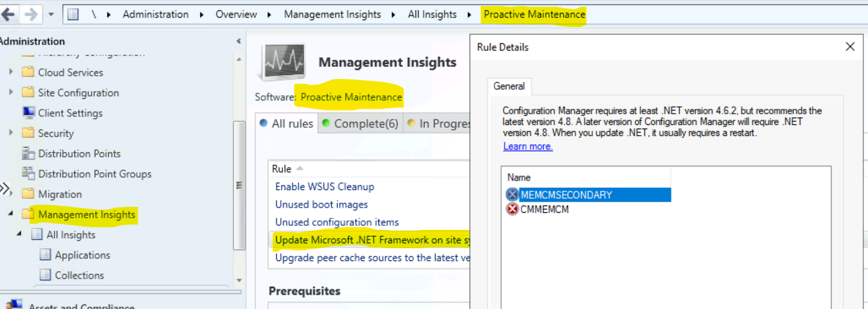868x309 pixels.
Task: Click the Management Insights folder icon
Action: pyautogui.click(x=28, y=214)
